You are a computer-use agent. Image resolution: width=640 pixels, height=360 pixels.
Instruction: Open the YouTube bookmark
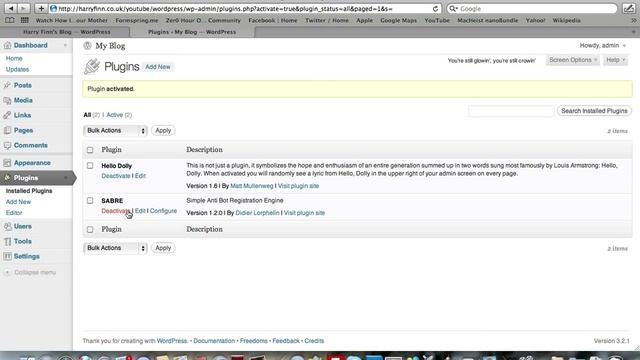tap(437, 20)
